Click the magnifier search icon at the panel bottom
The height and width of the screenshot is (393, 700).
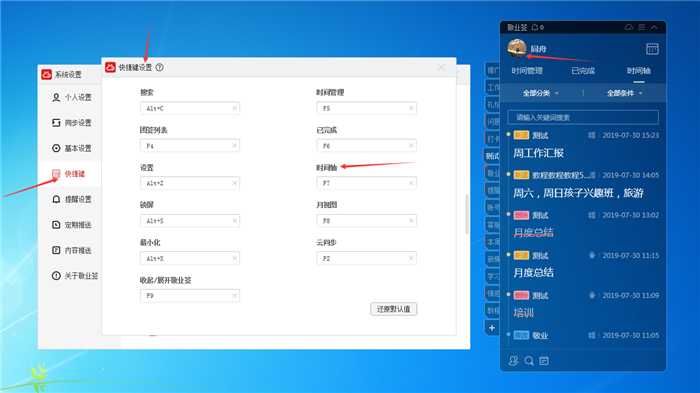529,360
